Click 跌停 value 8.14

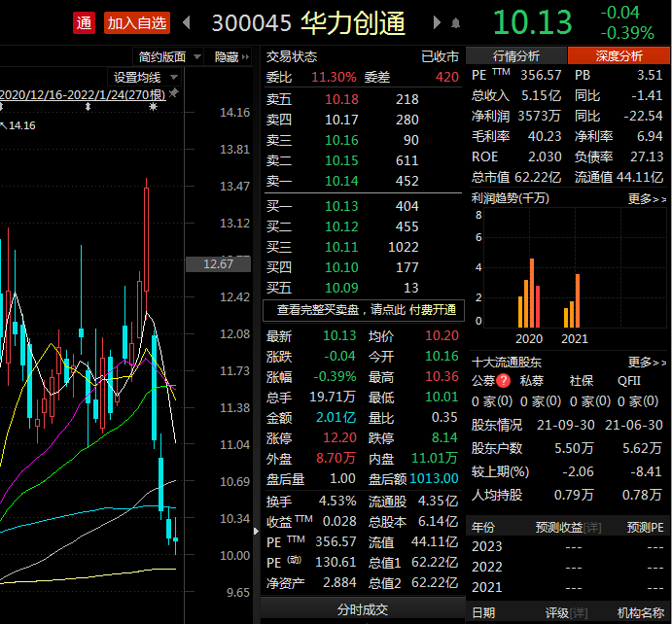click(444, 437)
